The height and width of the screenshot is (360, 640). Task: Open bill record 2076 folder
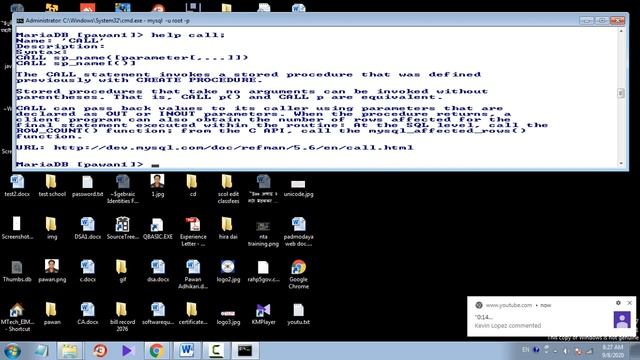point(122,317)
